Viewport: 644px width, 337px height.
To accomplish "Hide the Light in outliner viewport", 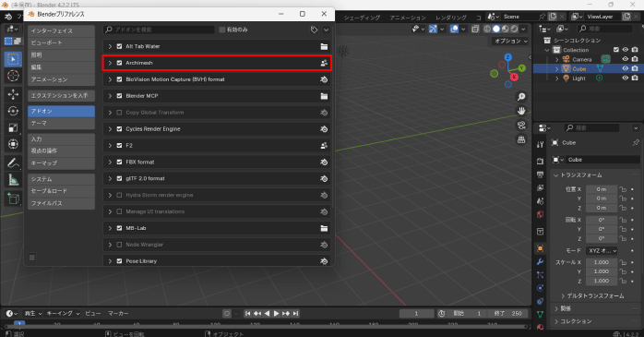I will pyautogui.click(x=626, y=78).
